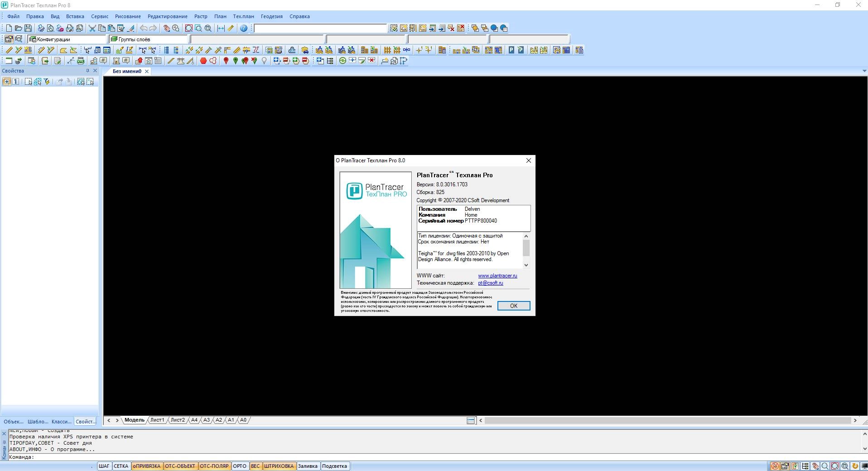This screenshot has height=471, width=868.
Task: Click the yellow circle draw-order icon
Action: (475, 28)
